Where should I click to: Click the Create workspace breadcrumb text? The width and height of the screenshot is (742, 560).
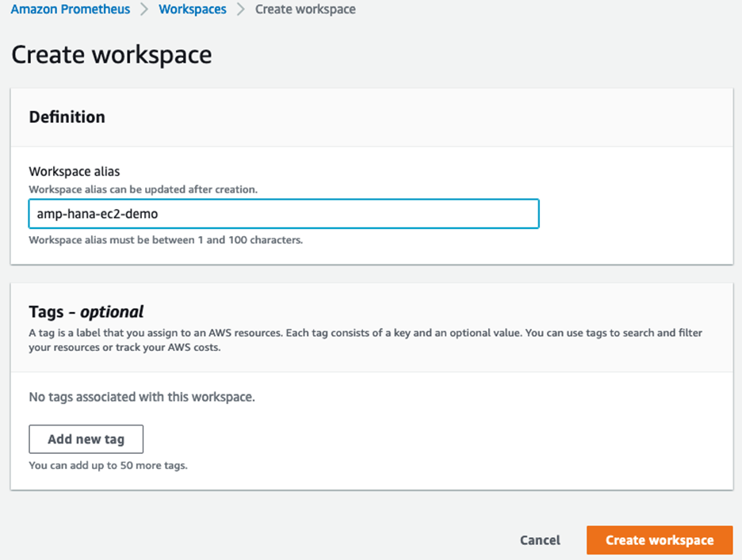click(305, 9)
